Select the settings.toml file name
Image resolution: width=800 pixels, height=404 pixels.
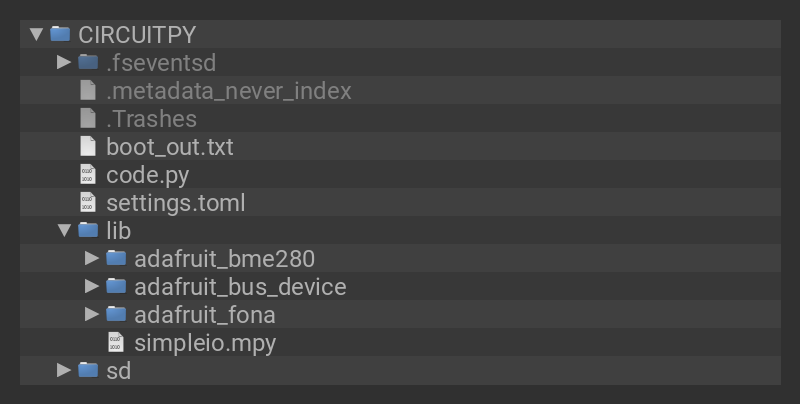175,203
